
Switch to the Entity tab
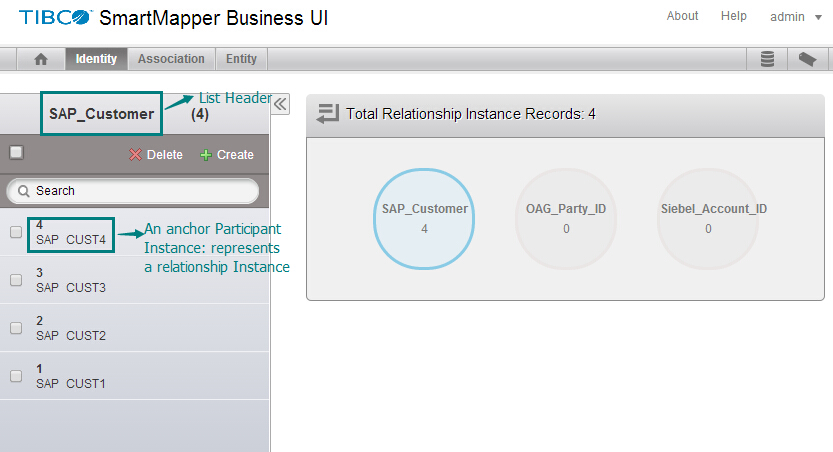(x=241, y=59)
